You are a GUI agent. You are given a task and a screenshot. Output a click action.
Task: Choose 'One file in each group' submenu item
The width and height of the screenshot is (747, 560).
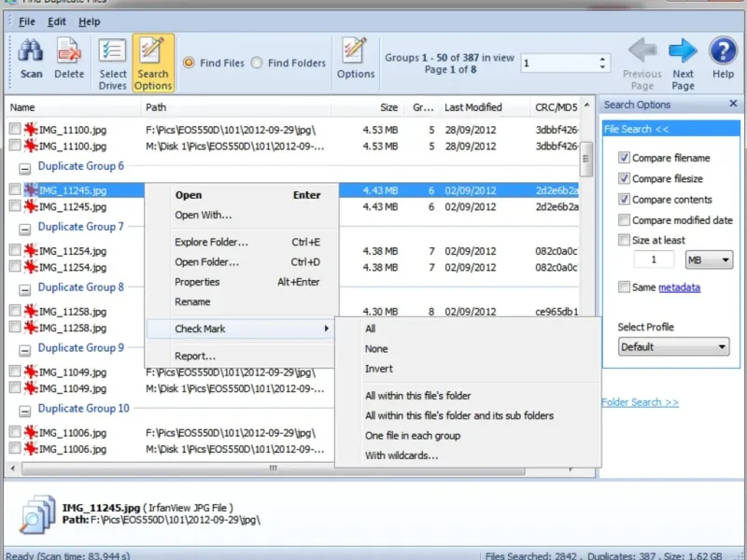[413, 436]
